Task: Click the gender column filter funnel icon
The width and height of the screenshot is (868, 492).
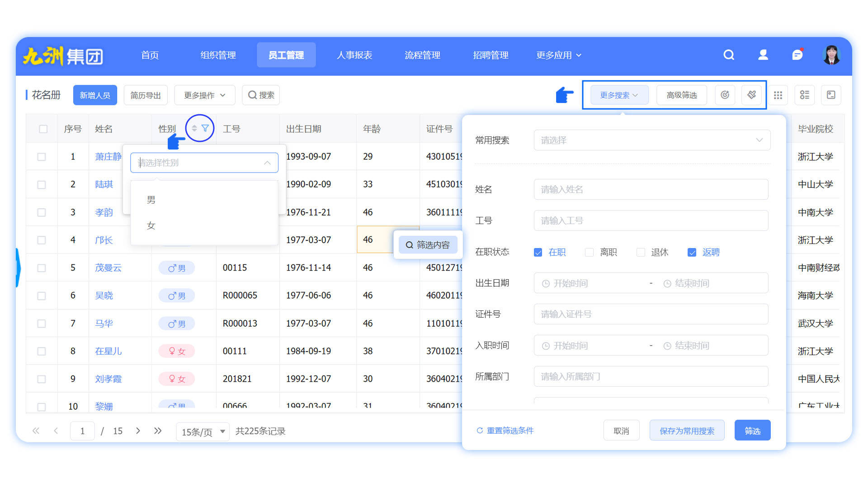Action: pyautogui.click(x=205, y=128)
